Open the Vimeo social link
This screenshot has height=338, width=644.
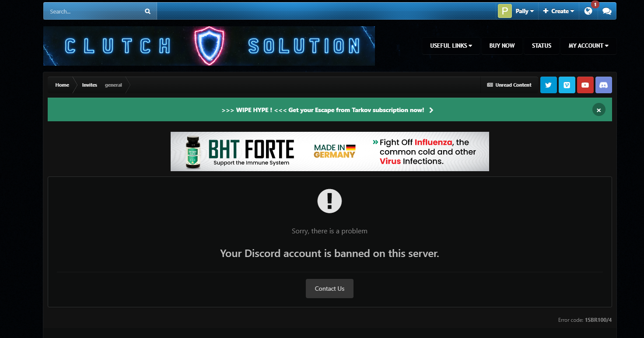point(567,85)
